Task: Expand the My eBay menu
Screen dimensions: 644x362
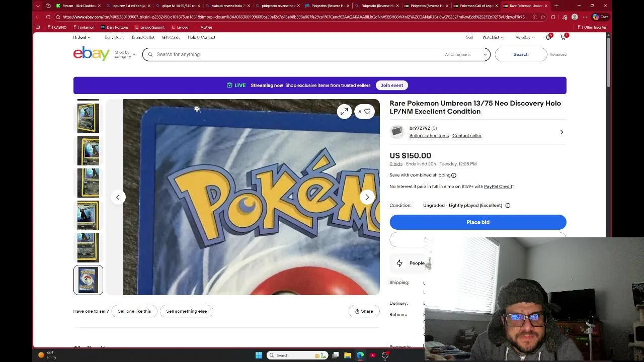Action: click(525, 37)
